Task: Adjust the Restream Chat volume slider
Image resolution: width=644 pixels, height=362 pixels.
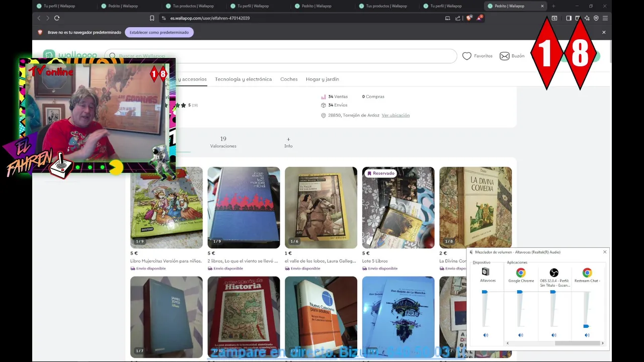Action: [586, 326]
